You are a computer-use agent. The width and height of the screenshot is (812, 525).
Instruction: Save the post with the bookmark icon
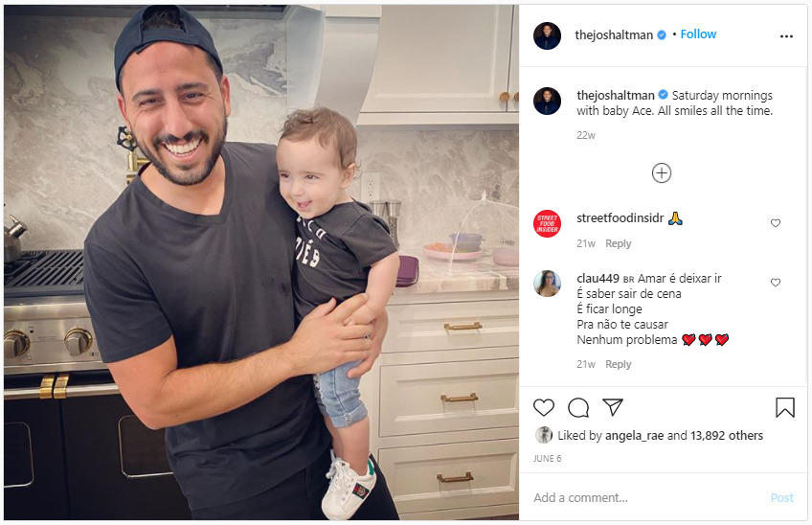tap(785, 407)
